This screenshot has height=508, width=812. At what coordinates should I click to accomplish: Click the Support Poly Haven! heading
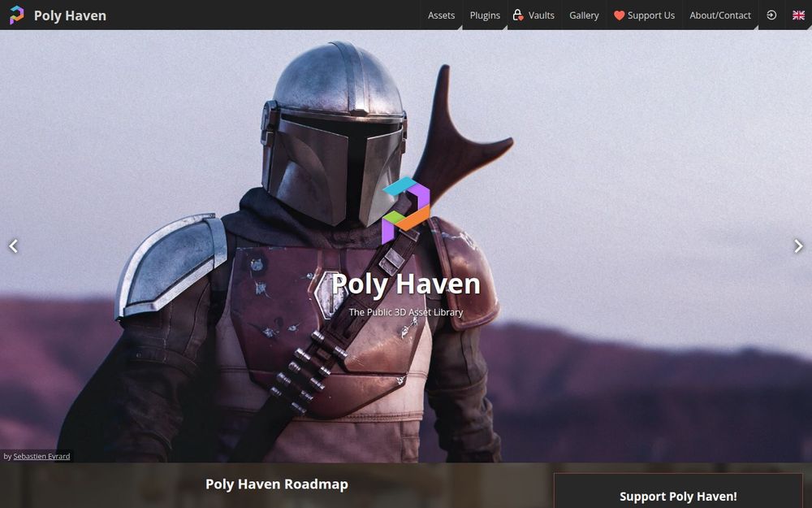[x=678, y=496]
